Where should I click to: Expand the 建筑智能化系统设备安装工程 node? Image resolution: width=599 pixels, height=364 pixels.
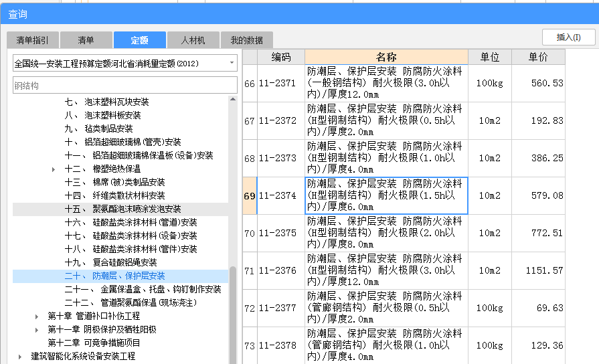click(20, 357)
